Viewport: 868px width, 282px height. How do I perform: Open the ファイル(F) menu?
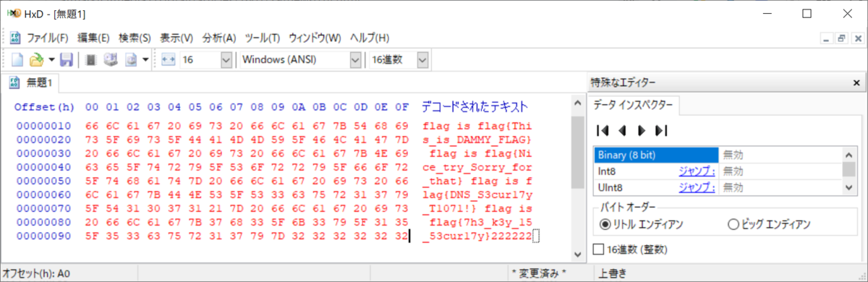point(47,38)
